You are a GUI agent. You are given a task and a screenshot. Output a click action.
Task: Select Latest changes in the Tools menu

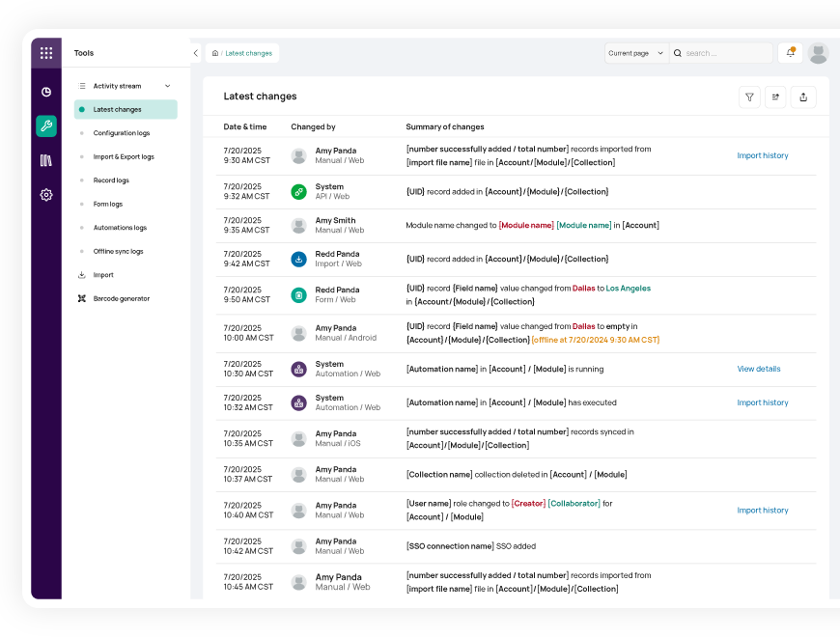click(126, 109)
